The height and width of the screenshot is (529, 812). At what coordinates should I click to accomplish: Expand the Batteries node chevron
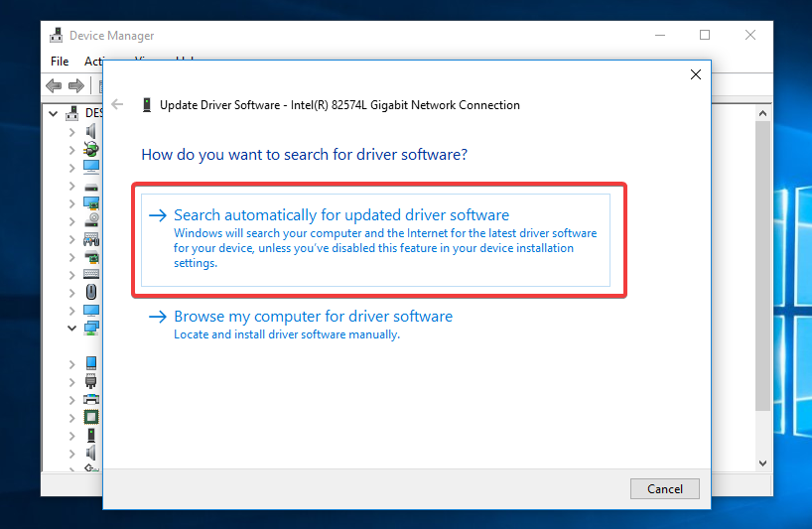[72, 150]
